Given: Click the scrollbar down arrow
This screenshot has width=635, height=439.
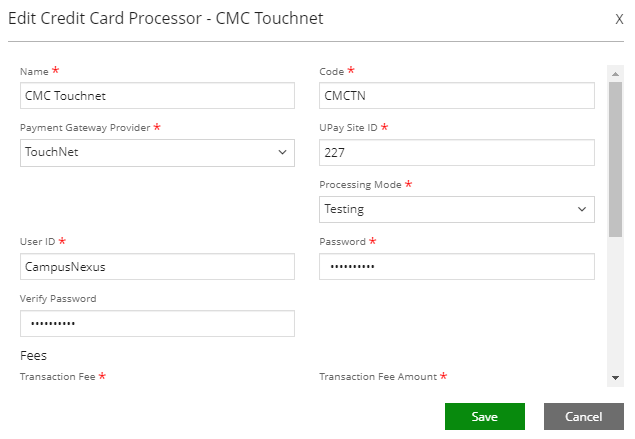Looking at the screenshot, I should 616,377.
